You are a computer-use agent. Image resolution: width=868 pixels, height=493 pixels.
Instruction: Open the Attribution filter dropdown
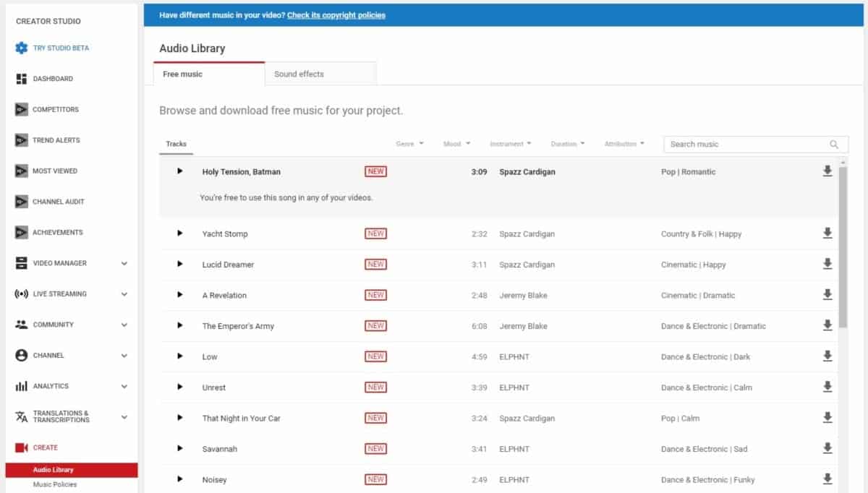624,144
